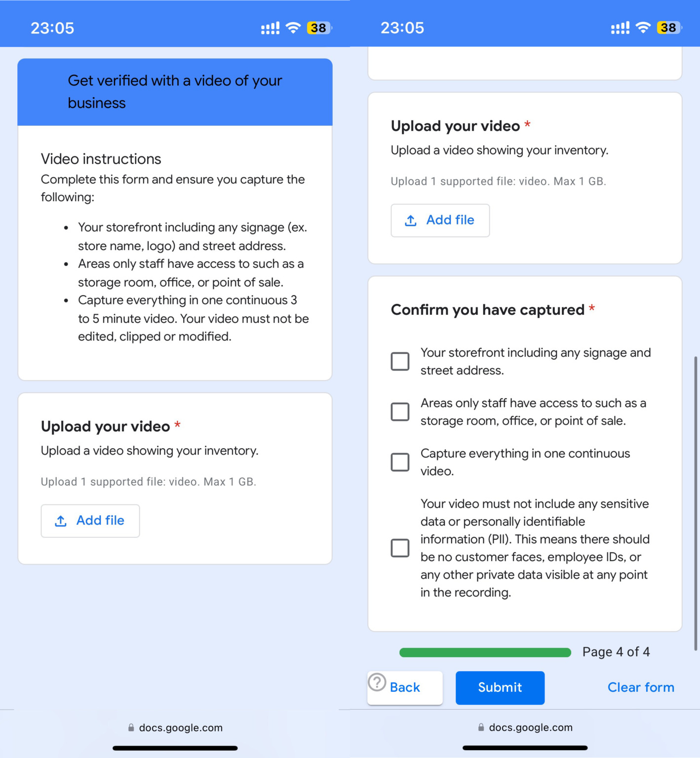Click the lock icon beside the left docs.google.com

(131, 727)
